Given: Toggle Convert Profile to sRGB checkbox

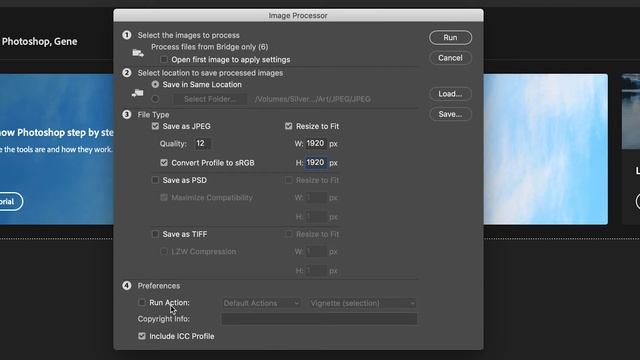Looking at the screenshot, I should tap(164, 163).
